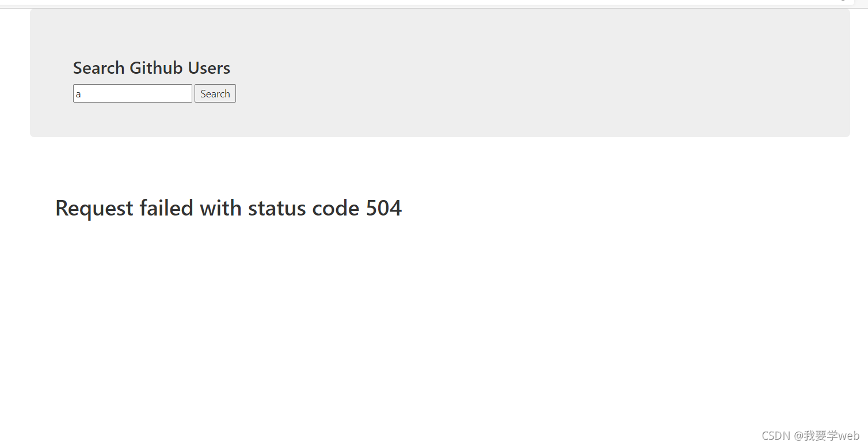Focus the Github username search input

click(x=132, y=93)
